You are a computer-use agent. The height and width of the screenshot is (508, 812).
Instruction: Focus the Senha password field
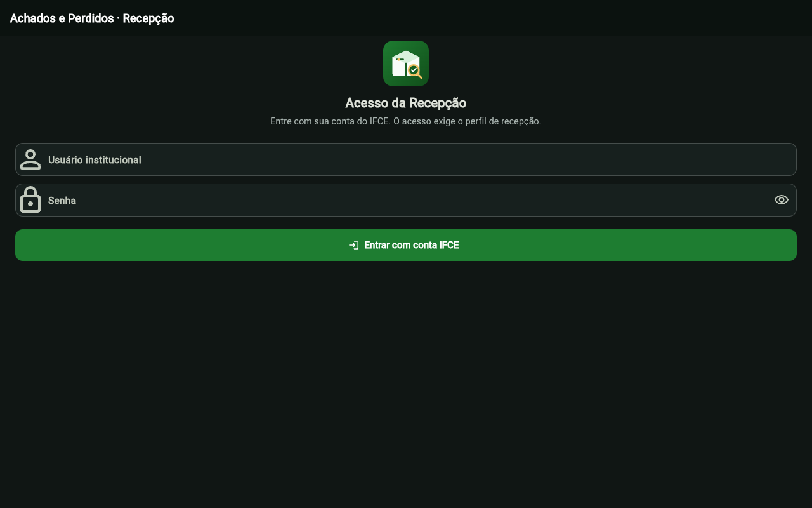point(406,200)
